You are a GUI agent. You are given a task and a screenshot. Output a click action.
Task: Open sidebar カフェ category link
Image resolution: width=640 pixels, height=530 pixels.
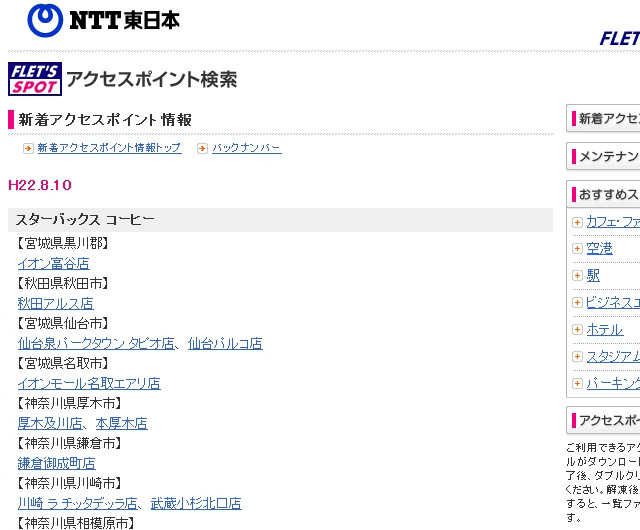[x=613, y=222]
